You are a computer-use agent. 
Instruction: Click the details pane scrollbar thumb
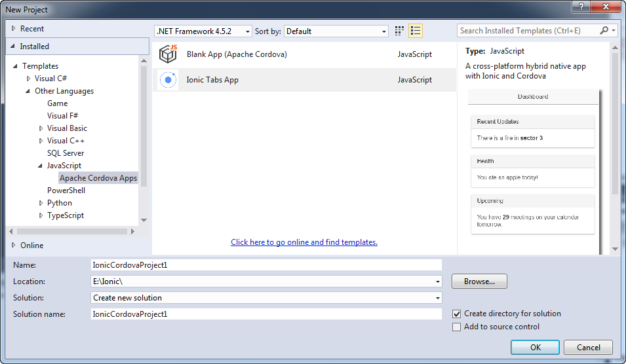[616, 124]
